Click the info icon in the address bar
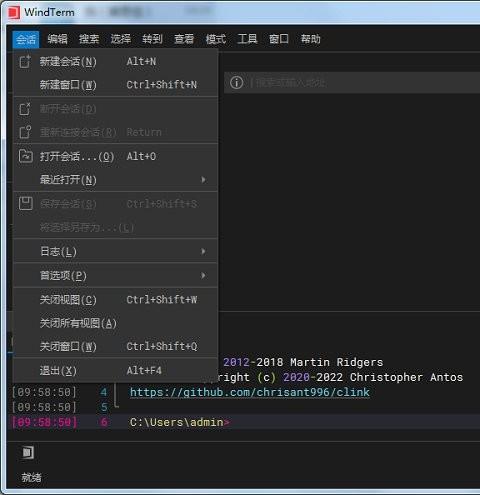 [237, 82]
